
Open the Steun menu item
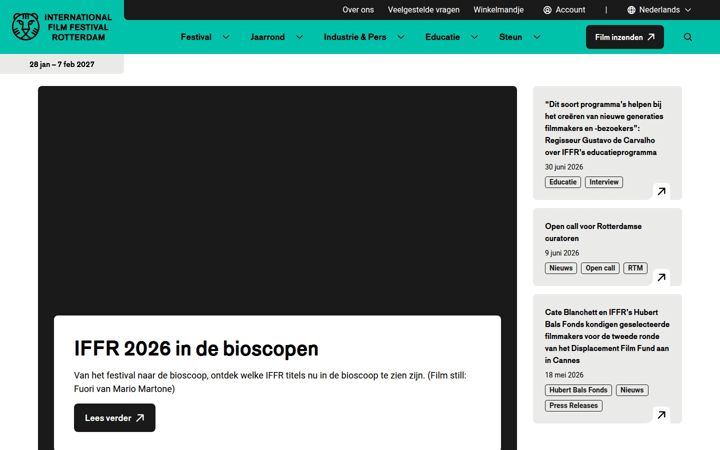(x=511, y=37)
